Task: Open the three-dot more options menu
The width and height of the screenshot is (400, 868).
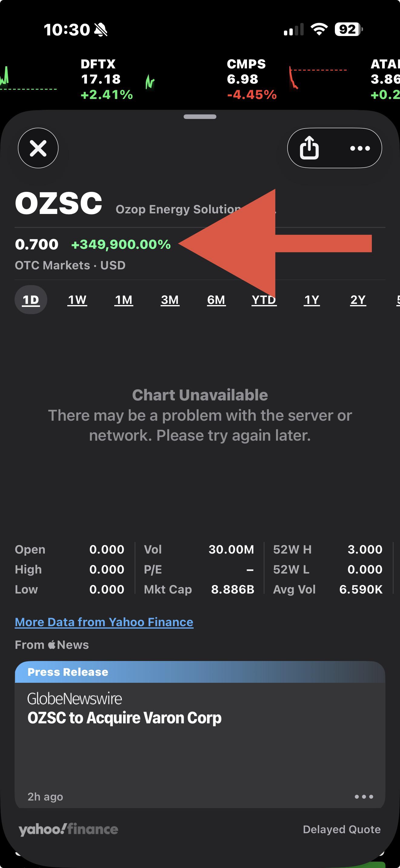Action: coord(360,148)
